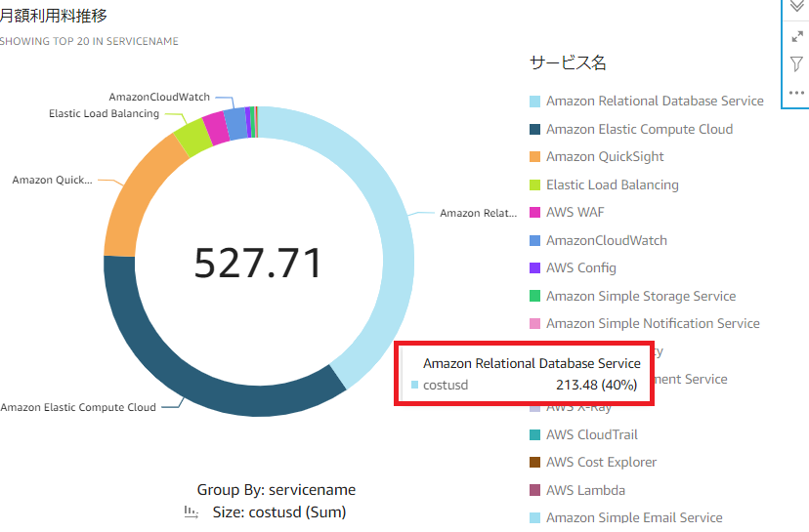Select AmazonCloudWatch legend label
Image resolution: width=809 pixels, height=532 pixels.
[606, 241]
